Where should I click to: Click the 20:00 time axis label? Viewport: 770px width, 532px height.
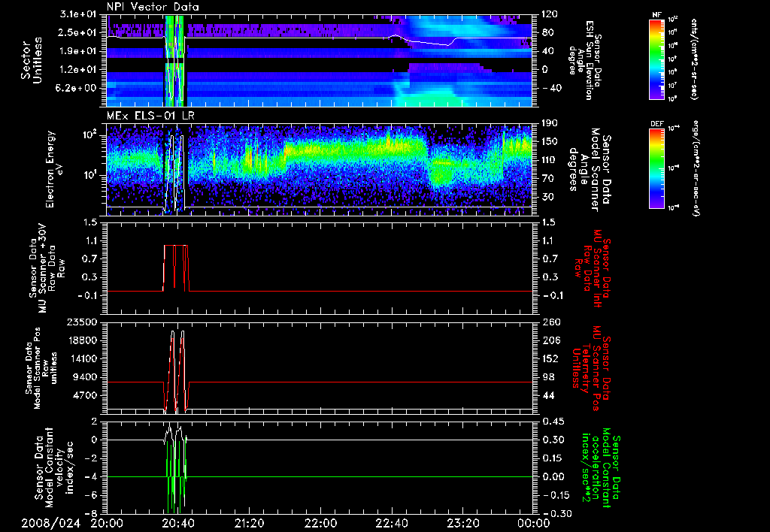coord(106,523)
